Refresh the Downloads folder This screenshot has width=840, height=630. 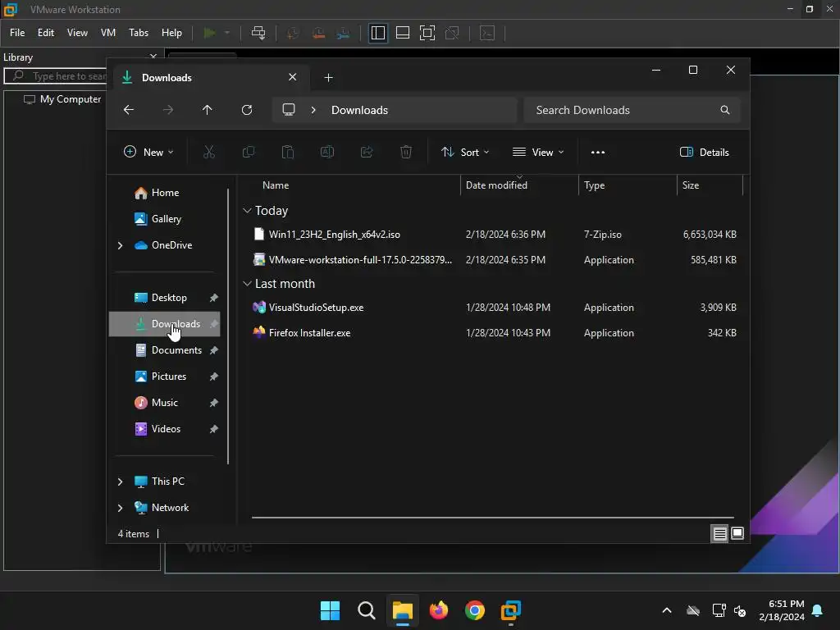click(x=246, y=110)
